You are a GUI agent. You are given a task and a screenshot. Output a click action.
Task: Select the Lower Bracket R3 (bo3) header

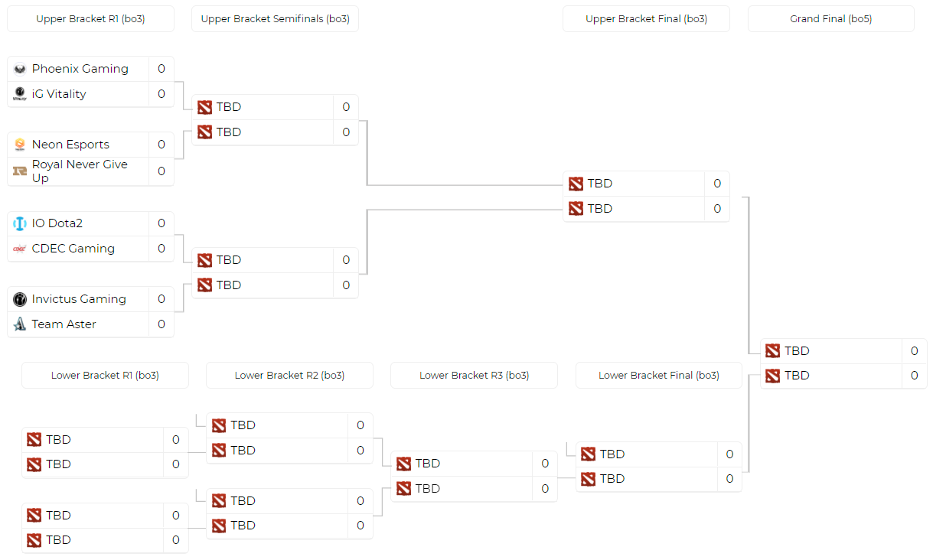474,376
